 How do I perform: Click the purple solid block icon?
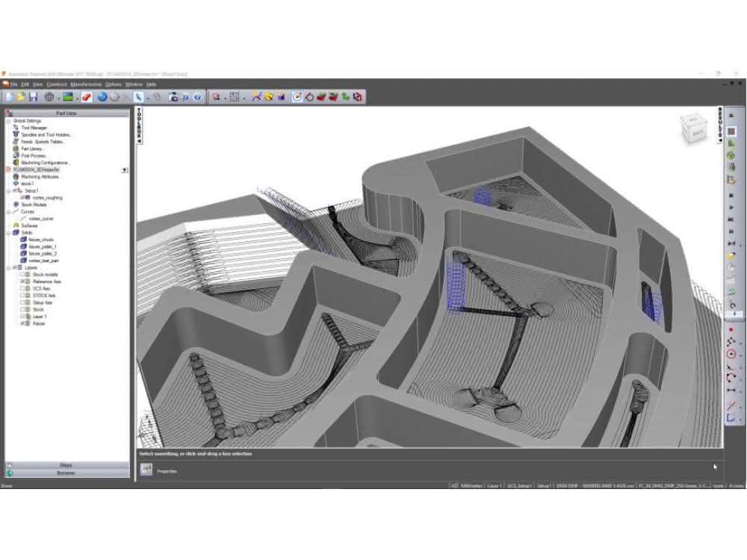click(281, 96)
